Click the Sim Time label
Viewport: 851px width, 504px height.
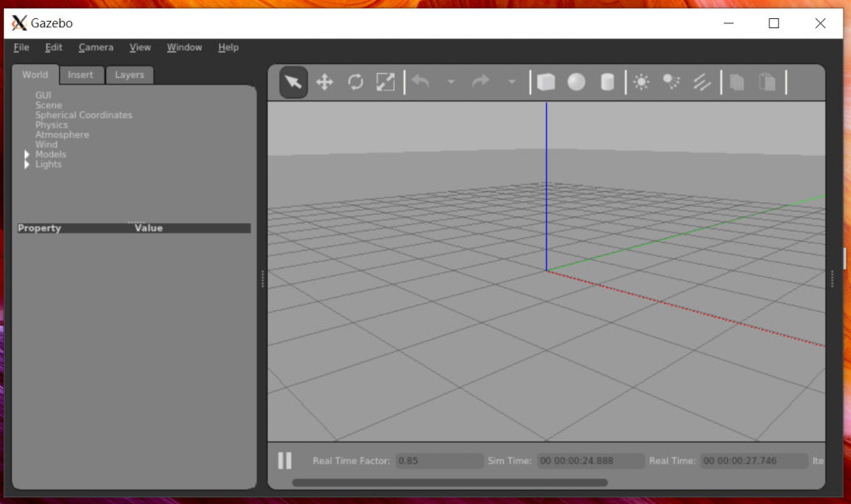tap(509, 461)
